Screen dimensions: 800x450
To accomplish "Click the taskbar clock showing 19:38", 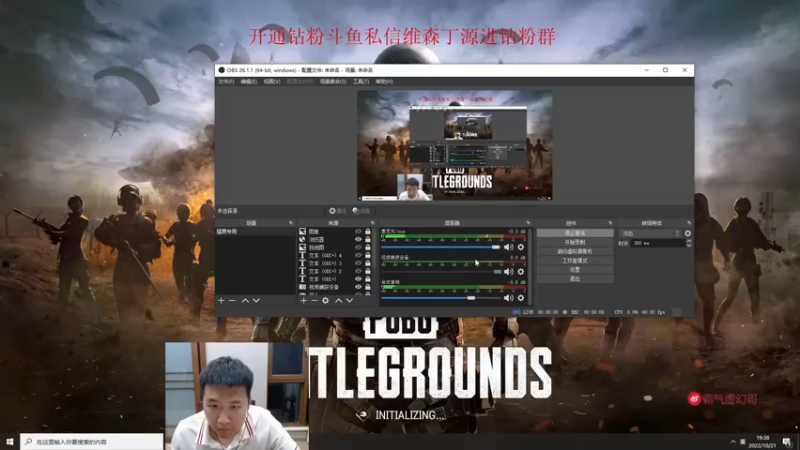I will point(762,442).
